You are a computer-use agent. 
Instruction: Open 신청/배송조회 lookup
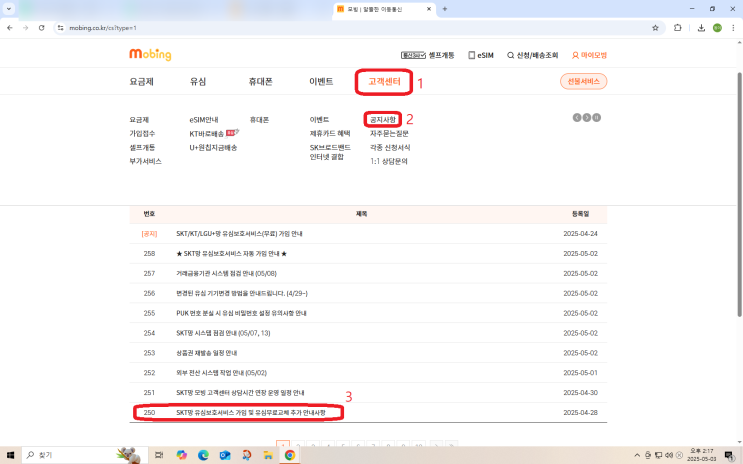[x=533, y=55]
